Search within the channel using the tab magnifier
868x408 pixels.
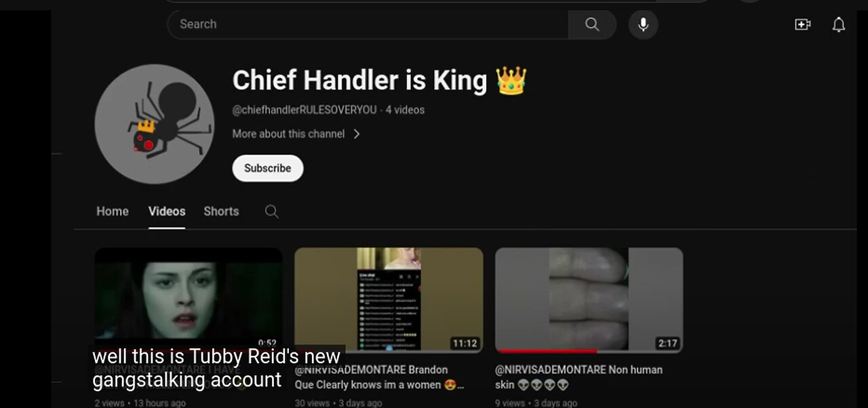click(x=272, y=211)
